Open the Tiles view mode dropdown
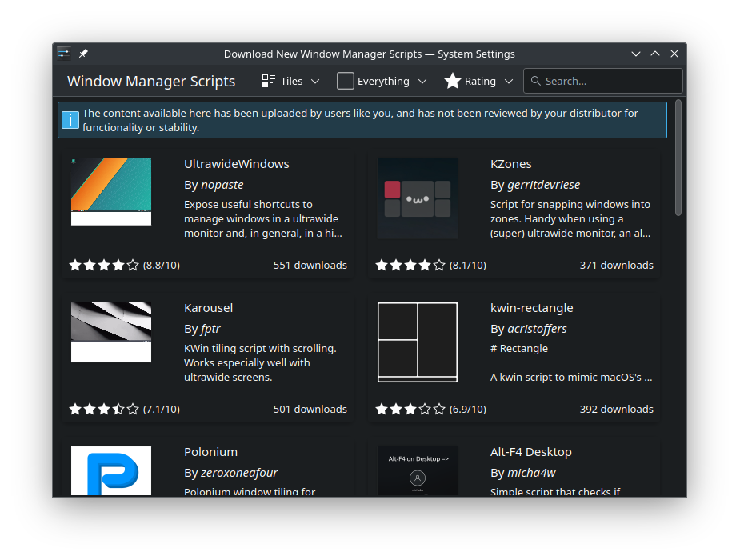 point(315,80)
